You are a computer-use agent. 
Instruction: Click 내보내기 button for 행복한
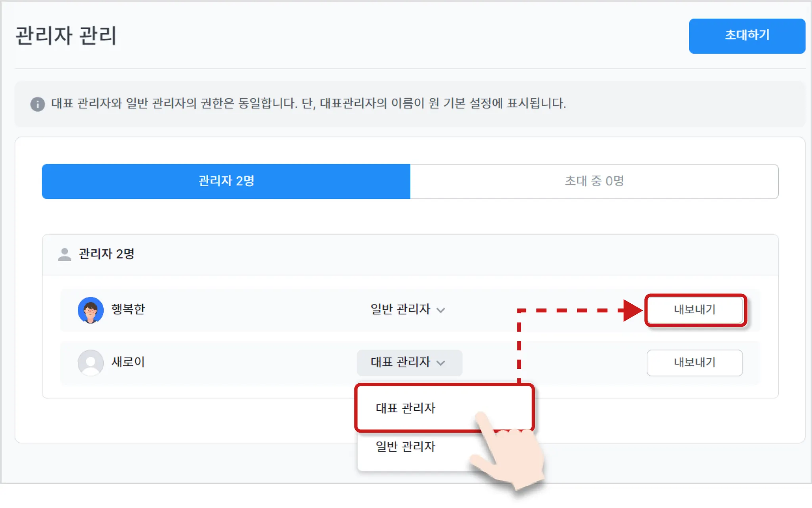(695, 310)
